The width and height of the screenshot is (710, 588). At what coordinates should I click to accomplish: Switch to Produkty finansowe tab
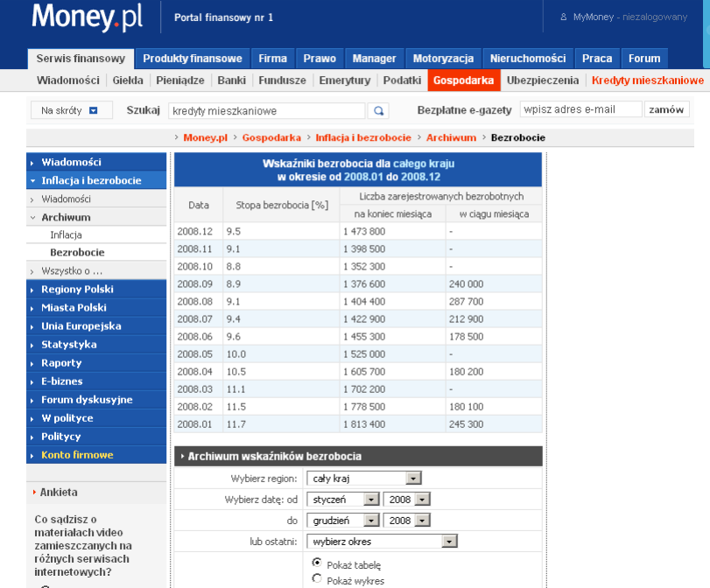click(x=193, y=59)
